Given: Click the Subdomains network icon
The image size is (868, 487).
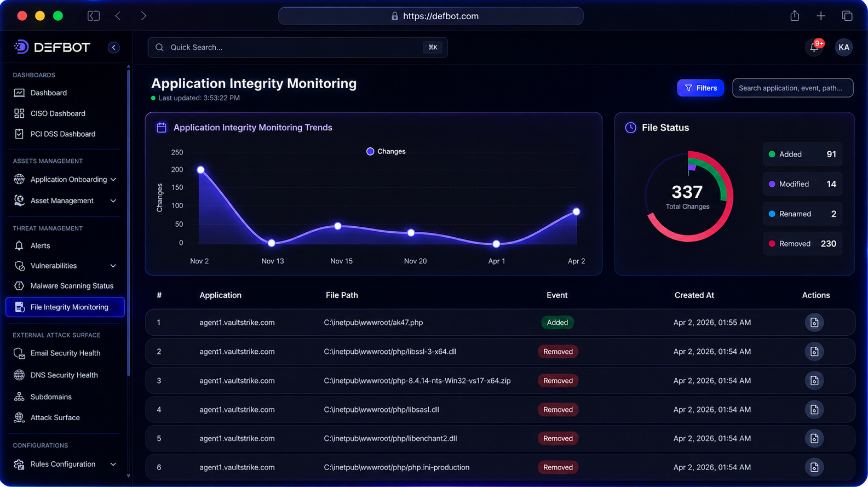Looking at the screenshot, I should [19, 397].
